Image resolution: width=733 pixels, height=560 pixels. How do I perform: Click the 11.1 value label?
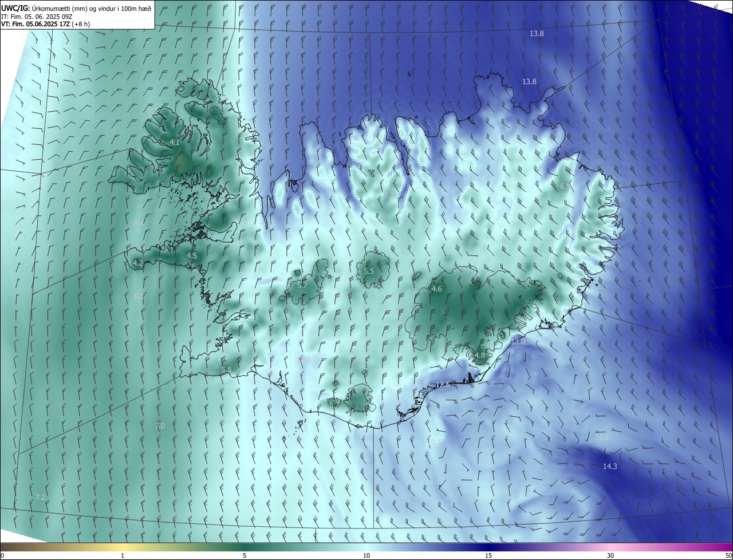click(x=601, y=437)
